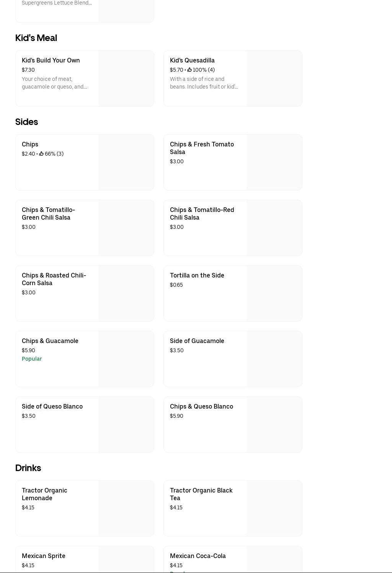The height and width of the screenshot is (573, 392).
Task: Select Tractor Organic Black Tea
Action: [x=201, y=494]
